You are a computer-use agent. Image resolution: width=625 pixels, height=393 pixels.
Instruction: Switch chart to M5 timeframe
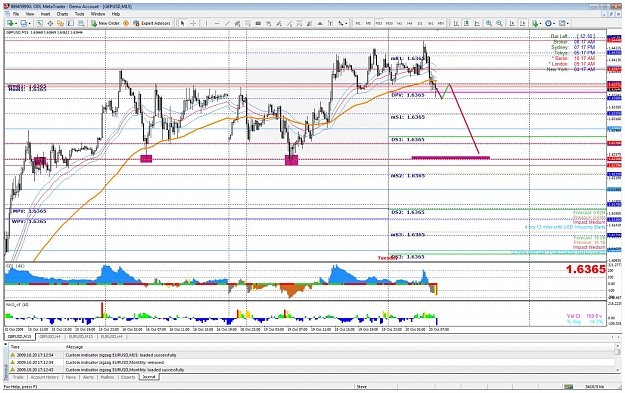[368, 23]
